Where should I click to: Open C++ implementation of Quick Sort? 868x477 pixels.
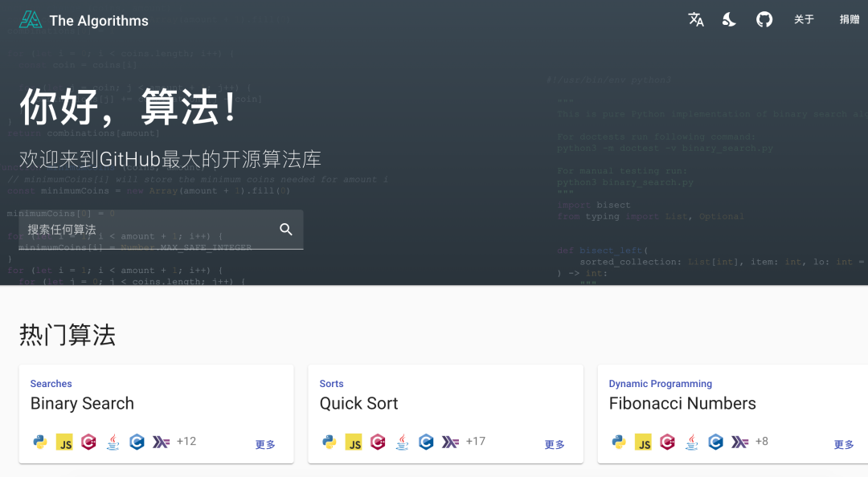pos(378,442)
